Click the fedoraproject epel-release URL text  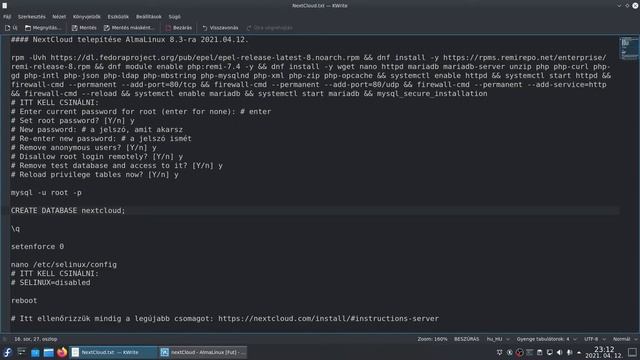(205, 58)
